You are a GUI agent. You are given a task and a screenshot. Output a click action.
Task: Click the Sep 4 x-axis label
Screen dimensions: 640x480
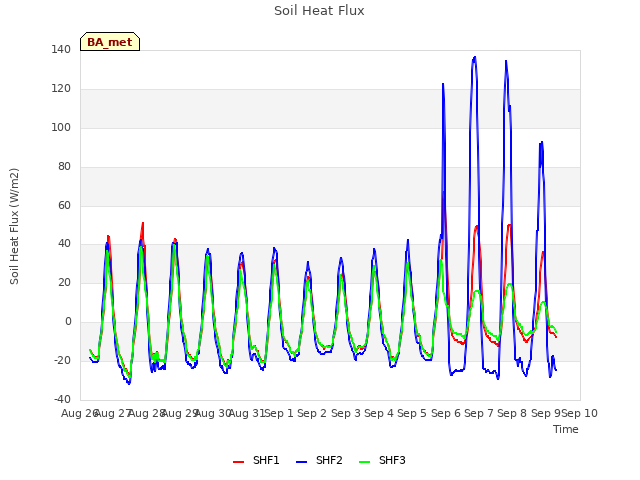379,413
